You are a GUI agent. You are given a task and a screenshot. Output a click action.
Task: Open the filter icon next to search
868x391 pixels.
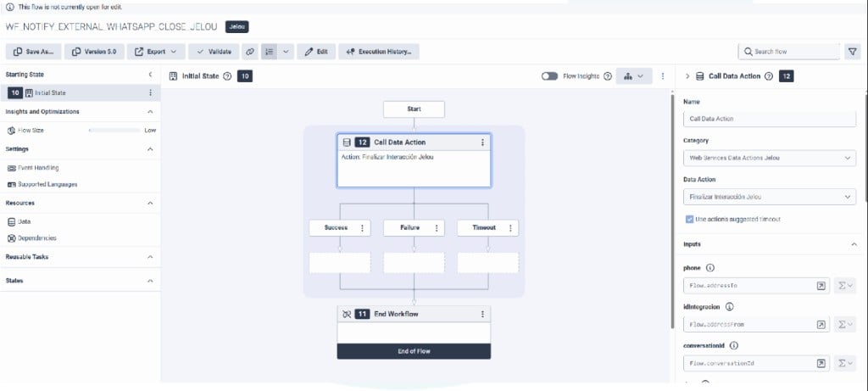tap(853, 52)
